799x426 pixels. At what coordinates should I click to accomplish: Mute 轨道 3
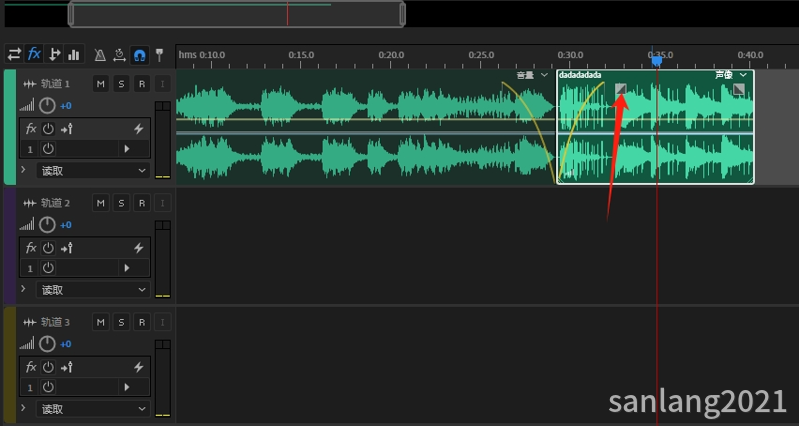[101, 322]
